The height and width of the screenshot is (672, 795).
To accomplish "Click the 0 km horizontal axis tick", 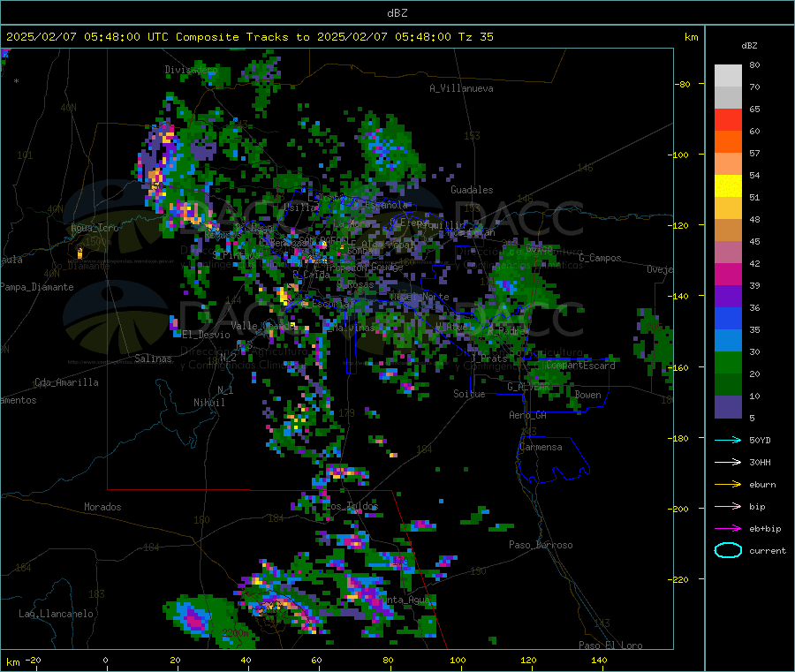I will click(105, 660).
